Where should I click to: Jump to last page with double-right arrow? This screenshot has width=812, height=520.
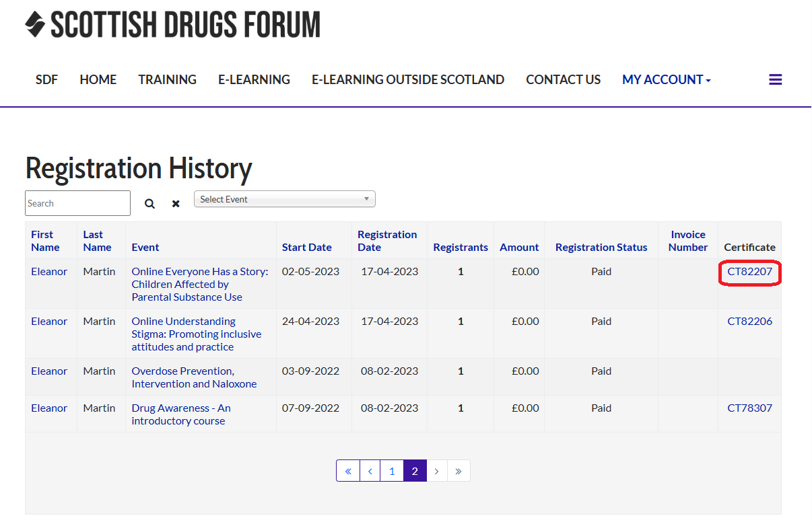[x=459, y=470]
